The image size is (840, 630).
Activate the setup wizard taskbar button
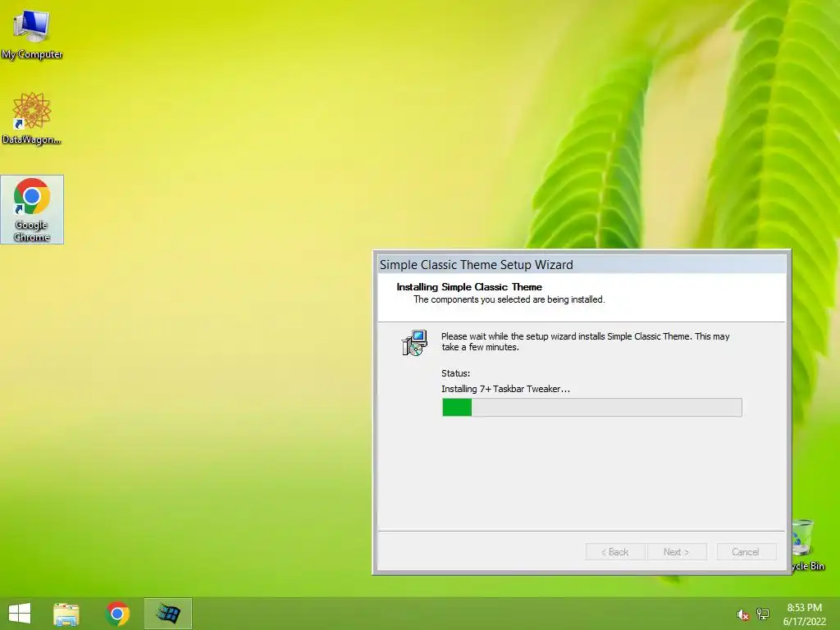tap(168, 614)
